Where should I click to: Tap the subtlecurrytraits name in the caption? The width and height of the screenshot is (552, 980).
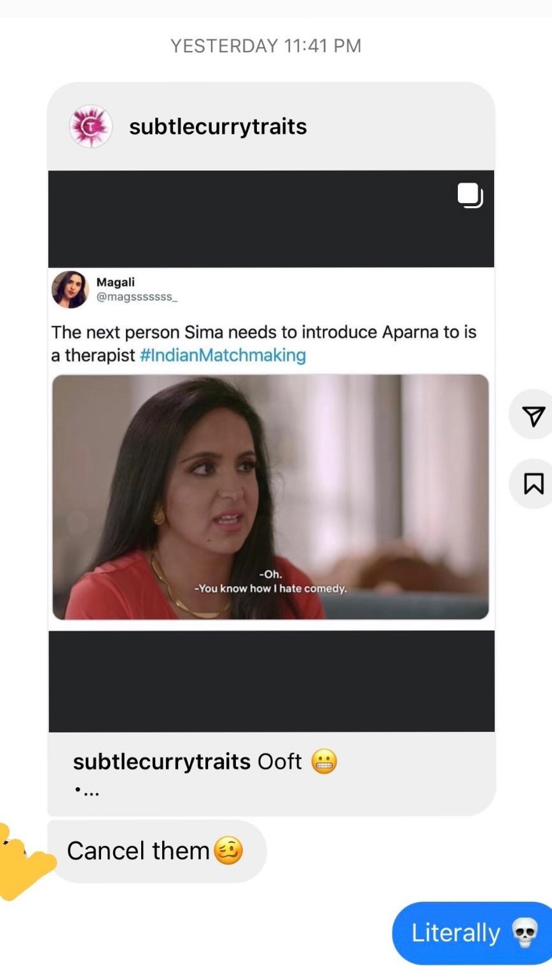(x=162, y=761)
